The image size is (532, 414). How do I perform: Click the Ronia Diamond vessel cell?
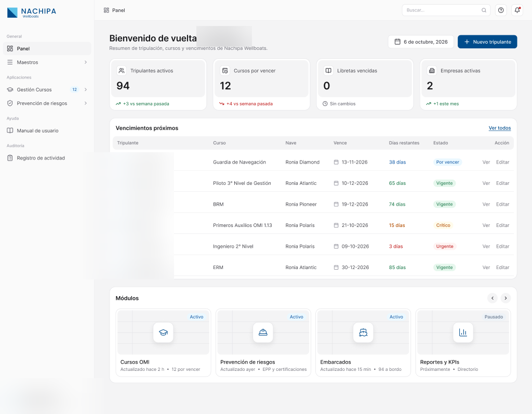pos(302,162)
